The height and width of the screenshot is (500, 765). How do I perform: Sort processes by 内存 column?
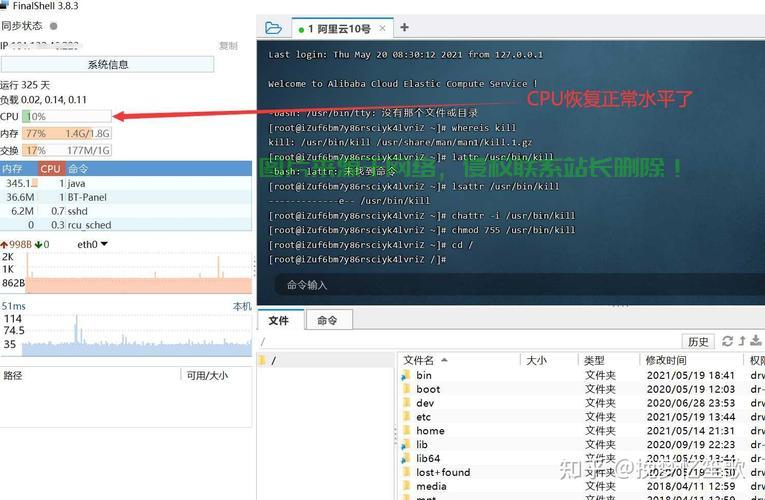coord(19,169)
